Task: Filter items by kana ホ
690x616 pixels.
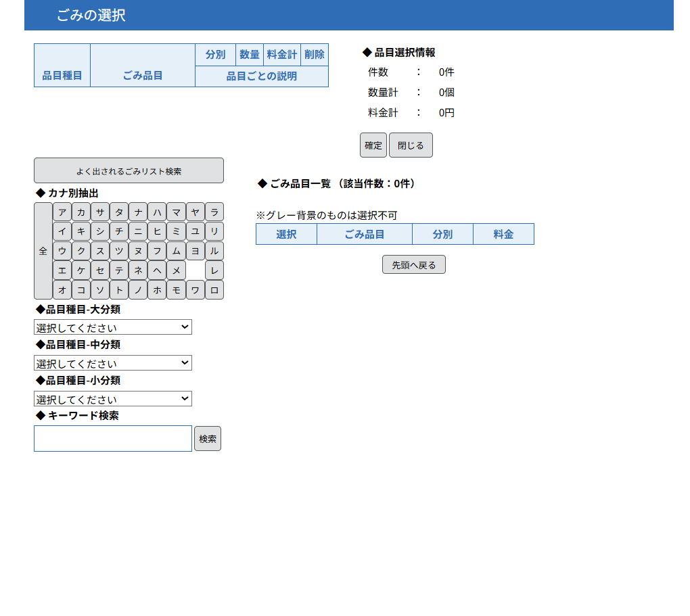Action: point(157,290)
